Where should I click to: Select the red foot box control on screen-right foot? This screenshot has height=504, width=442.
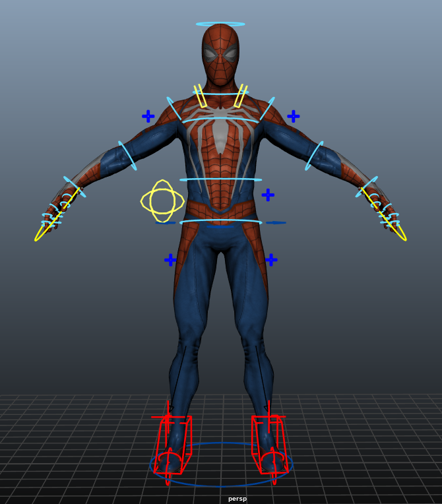(x=269, y=445)
